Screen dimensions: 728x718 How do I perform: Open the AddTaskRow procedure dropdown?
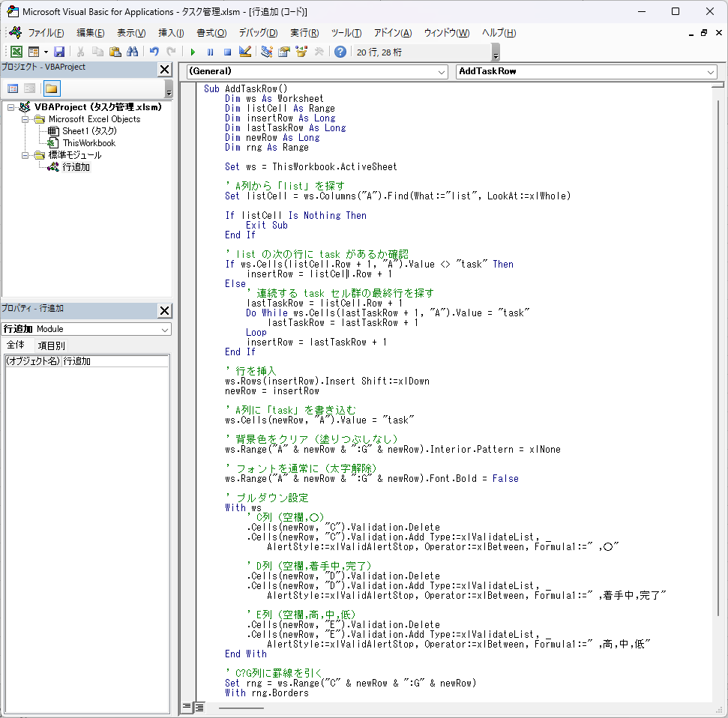coord(710,72)
